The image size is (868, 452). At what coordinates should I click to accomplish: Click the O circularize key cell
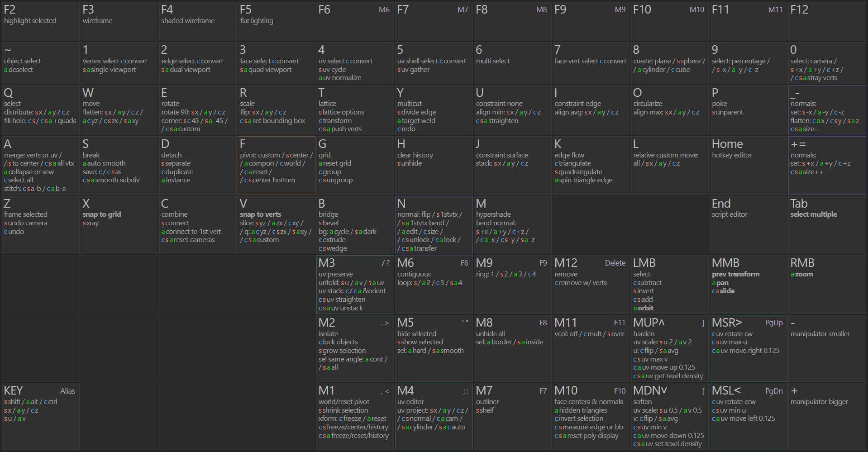point(670,109)
